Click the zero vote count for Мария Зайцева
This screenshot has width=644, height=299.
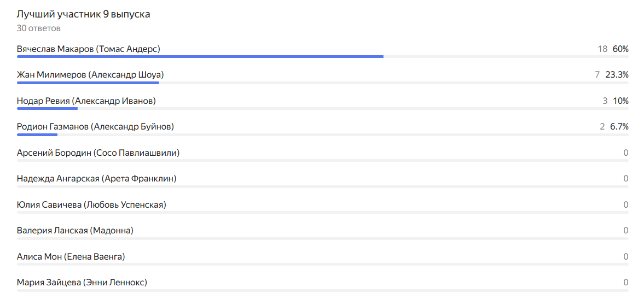pos(626,283)
